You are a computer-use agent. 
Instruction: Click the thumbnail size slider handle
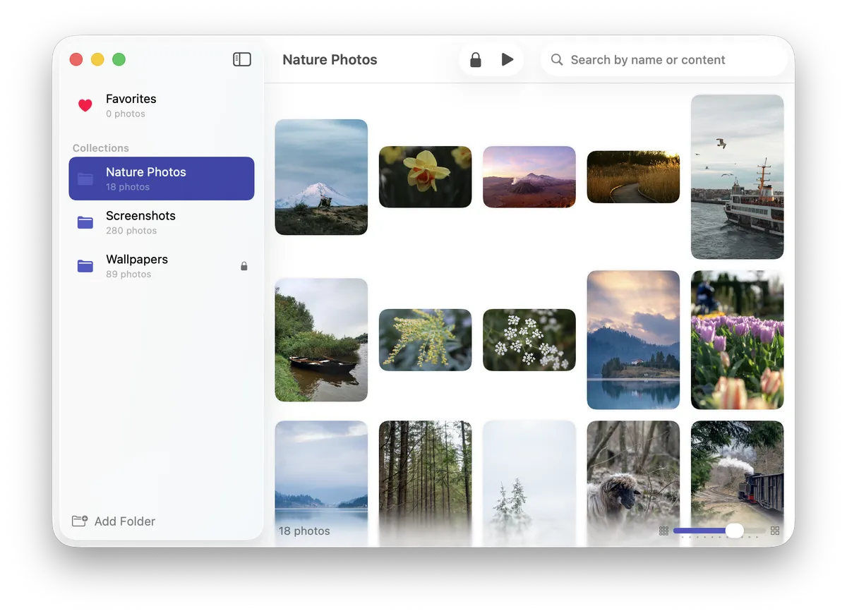click(734, 531)
